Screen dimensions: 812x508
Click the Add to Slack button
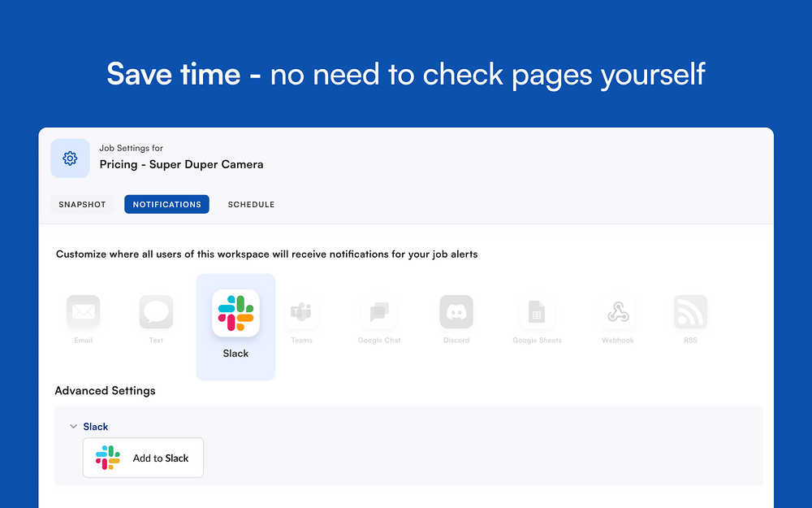143,458
